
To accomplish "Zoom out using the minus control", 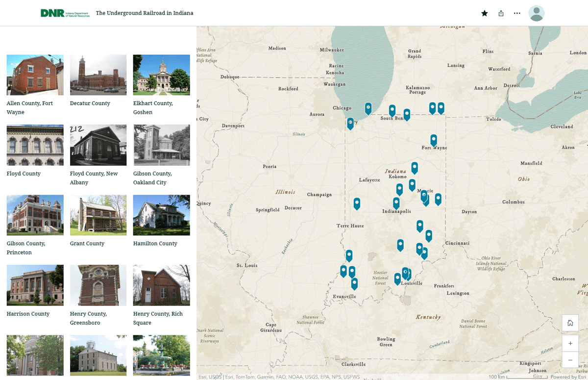I will [570, 359].
